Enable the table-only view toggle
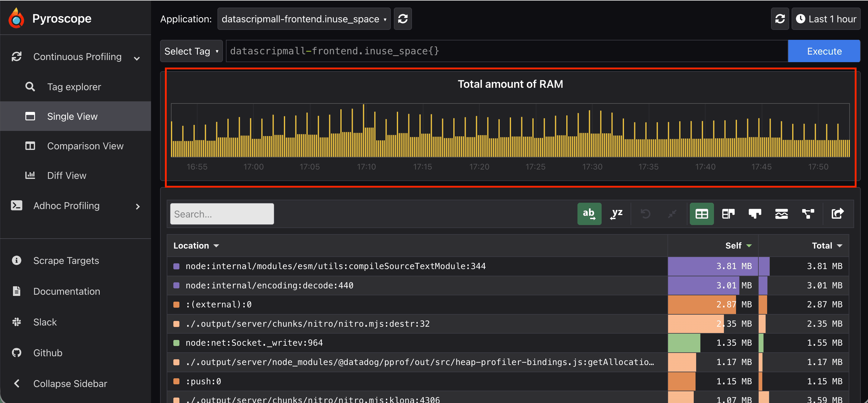Image resolution: width=868 pixels, height=403 pixels. 702,214
